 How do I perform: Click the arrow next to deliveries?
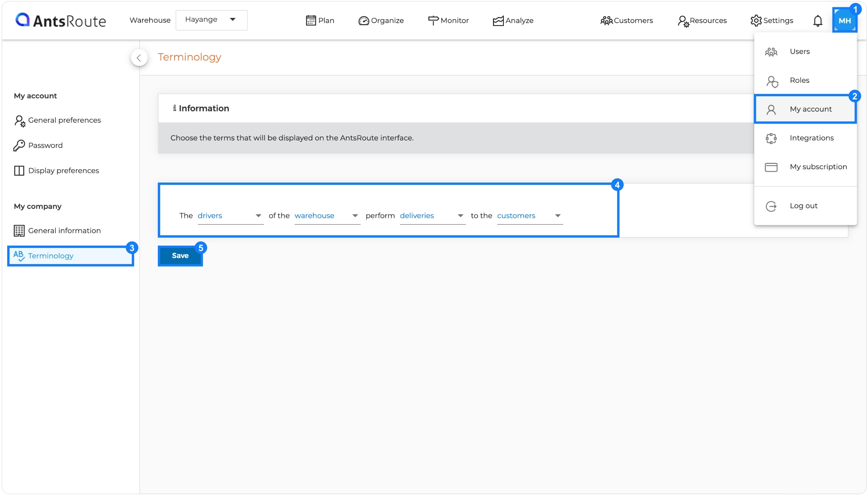[460, 216]
